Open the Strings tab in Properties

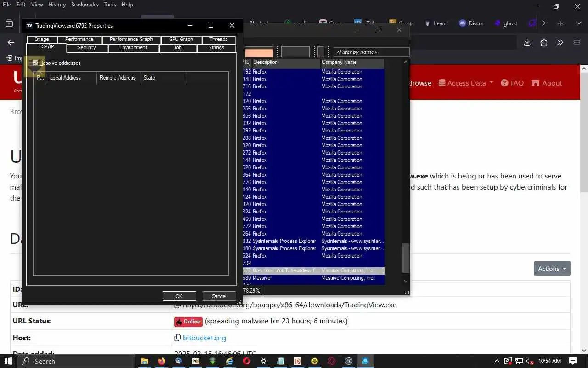216,48
